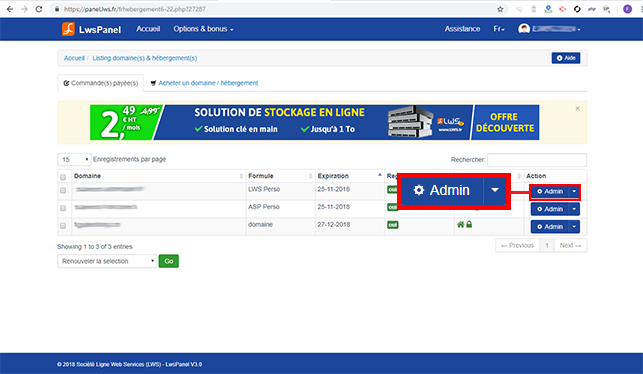Check the box for the ASP Perso row
This screenshot has width=643, height=374.
point(63,208)
